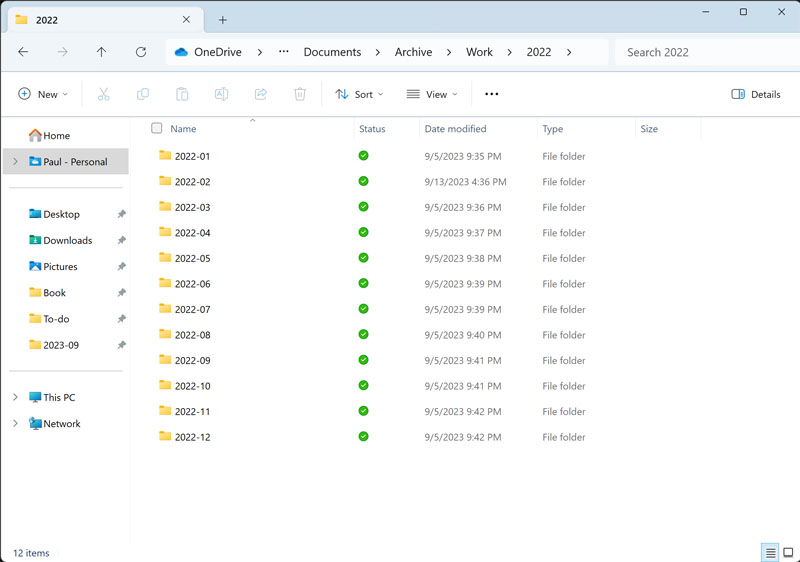Screen dimensions: 800x562
Task: Open the Sort dropdown menu
Action: [x=359, y=94]
